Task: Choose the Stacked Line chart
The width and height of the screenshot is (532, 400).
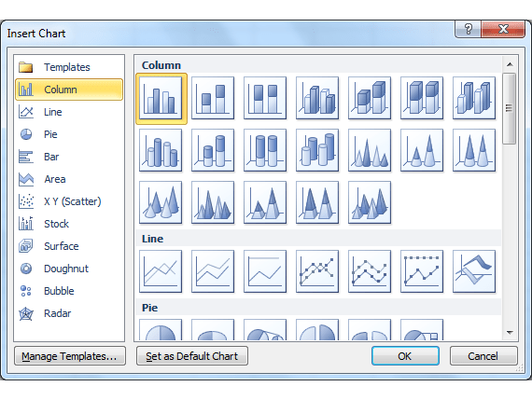Action: click(x=213, y=271)
